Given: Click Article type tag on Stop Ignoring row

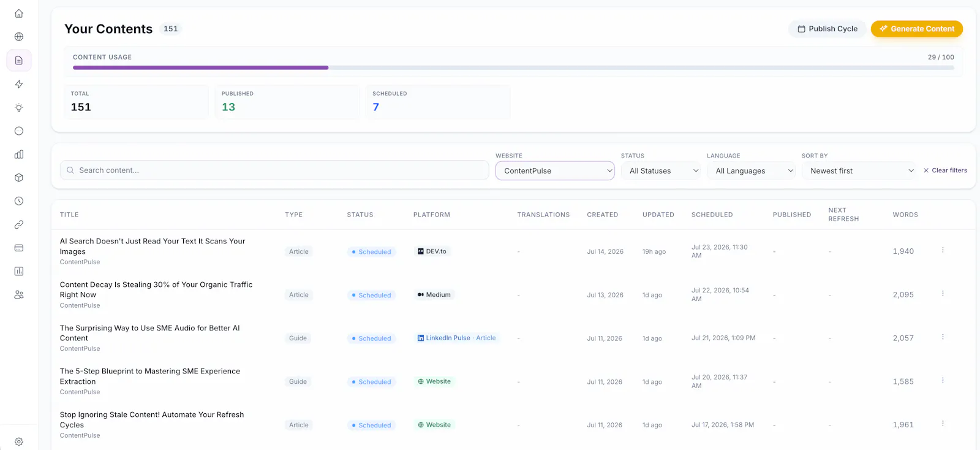Looking at the screenshot, I should [299, 425].
